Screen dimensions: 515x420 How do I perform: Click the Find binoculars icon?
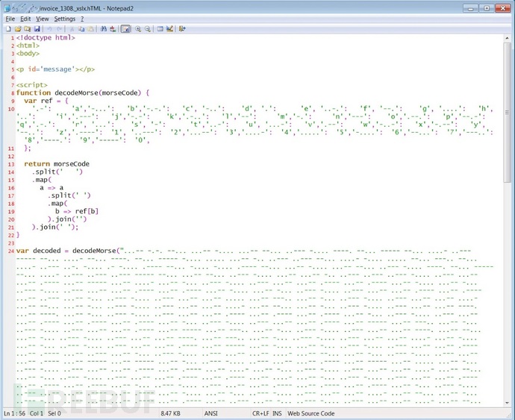(x=104, y=28)
